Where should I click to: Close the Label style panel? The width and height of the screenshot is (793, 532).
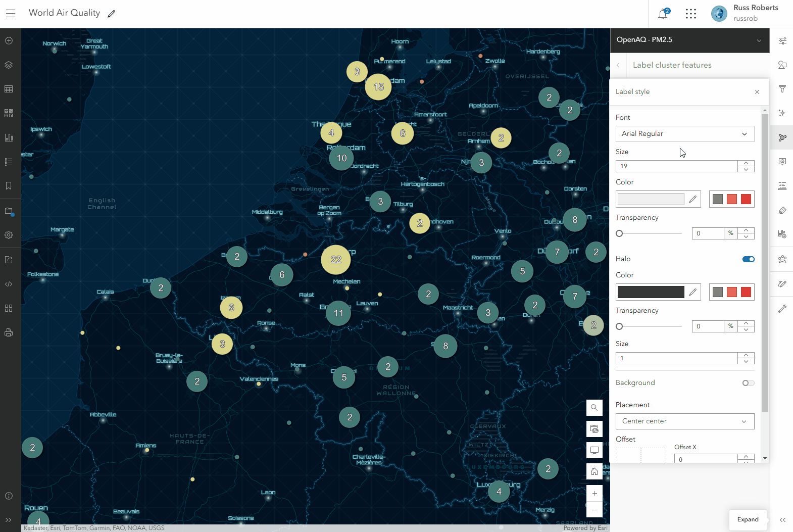(x=757, y=92)
